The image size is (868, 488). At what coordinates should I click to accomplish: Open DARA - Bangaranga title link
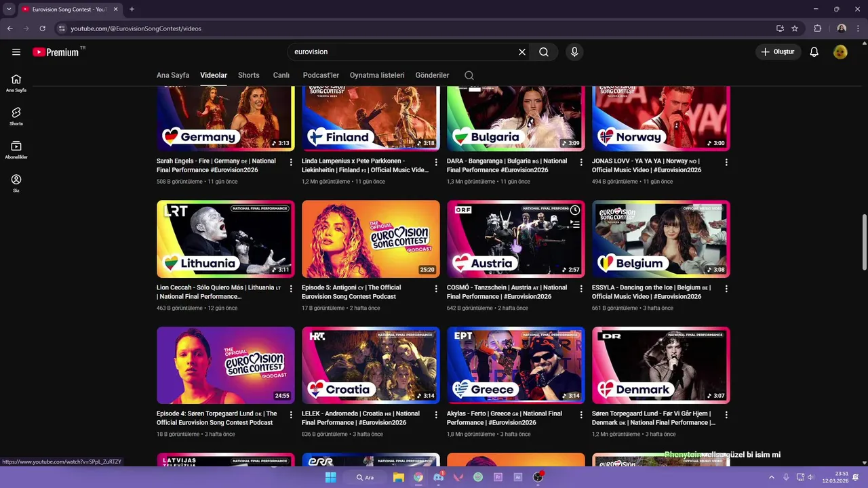coord(507,165)
